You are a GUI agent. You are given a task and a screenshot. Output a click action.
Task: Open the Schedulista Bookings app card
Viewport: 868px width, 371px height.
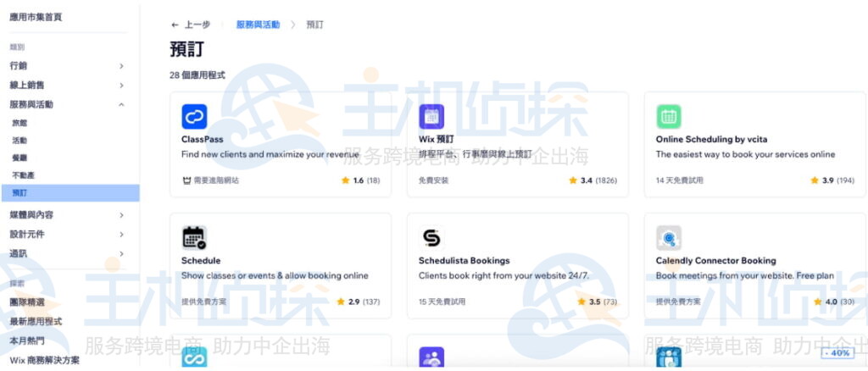point(517,265)
